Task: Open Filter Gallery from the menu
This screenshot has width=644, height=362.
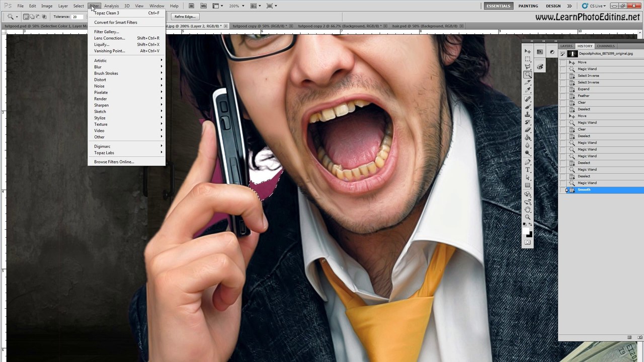Action: [126, 32]
